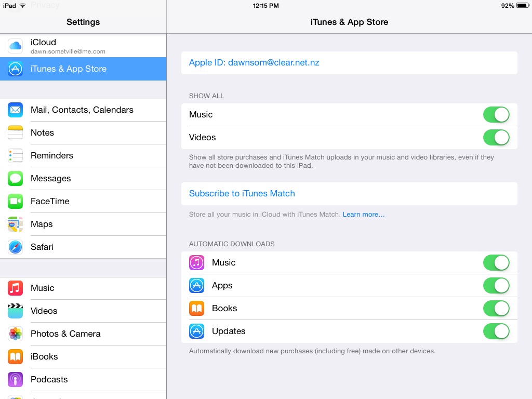Open Messages settings
The height and width of the screenshot is (399, 532).
click(83, 179)
